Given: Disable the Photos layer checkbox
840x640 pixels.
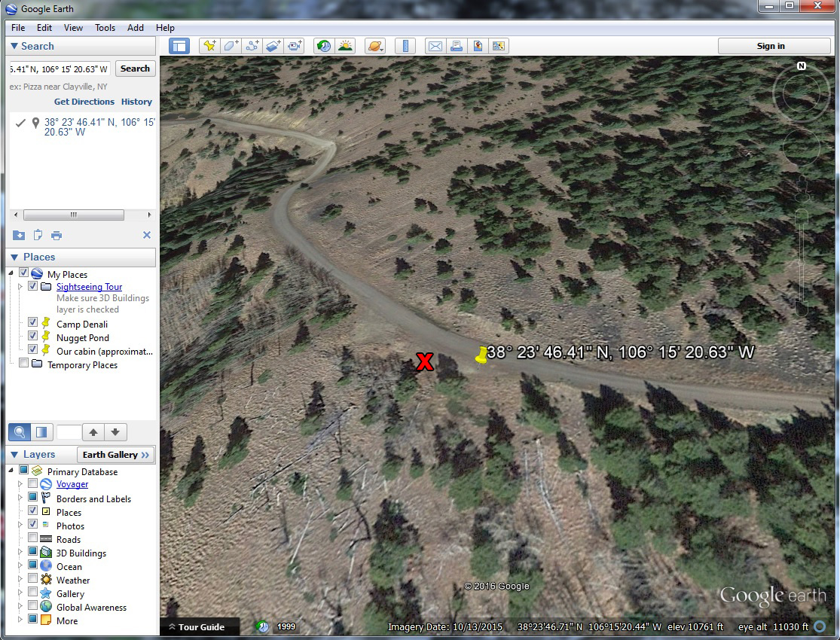Looking at the screenshot, I should click(32, 524).
